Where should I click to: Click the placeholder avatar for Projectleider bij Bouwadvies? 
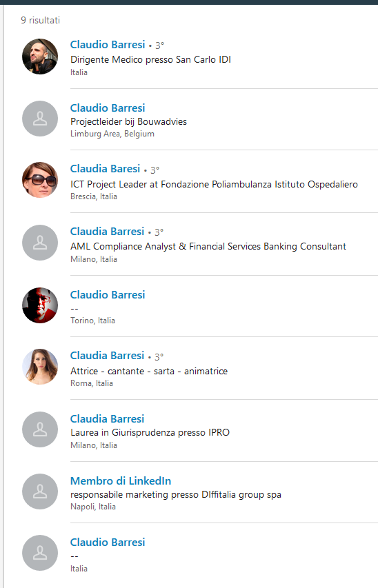[x=40, y=119]
